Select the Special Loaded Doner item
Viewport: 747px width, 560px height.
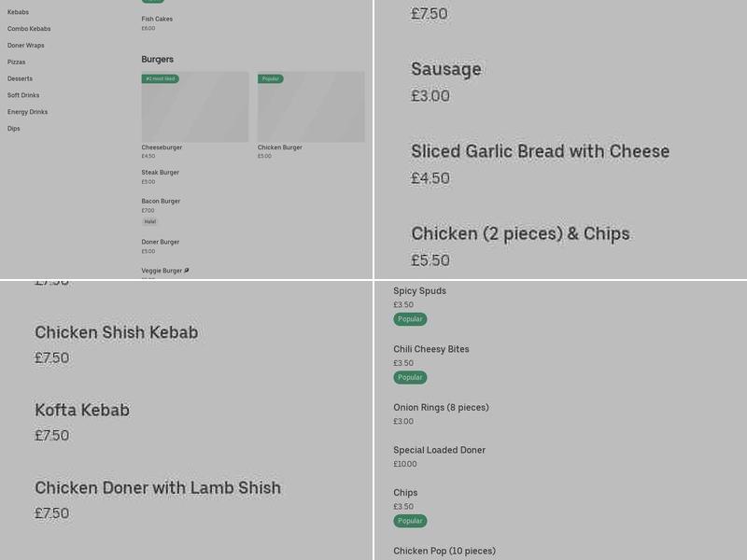[439, 450]
